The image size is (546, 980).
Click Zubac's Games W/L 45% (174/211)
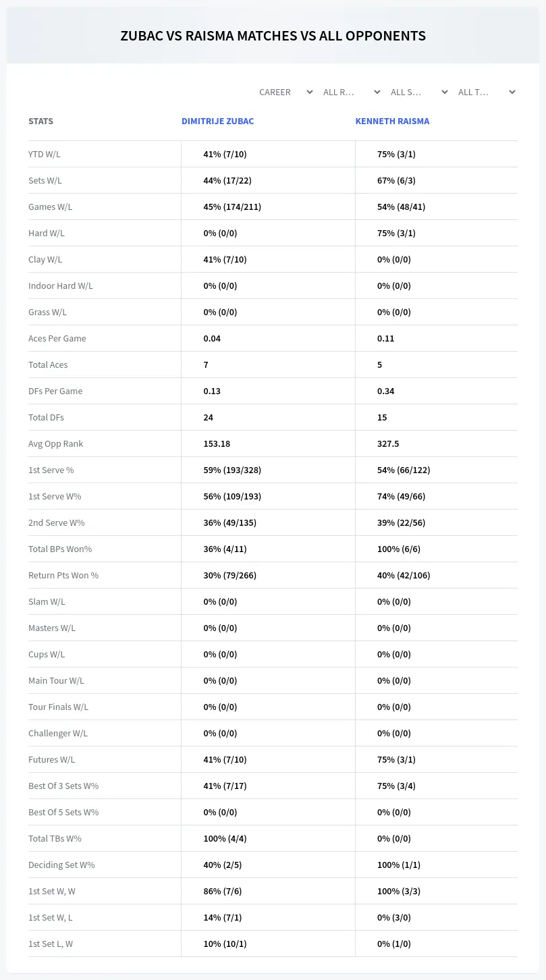[x=232, y=207]
